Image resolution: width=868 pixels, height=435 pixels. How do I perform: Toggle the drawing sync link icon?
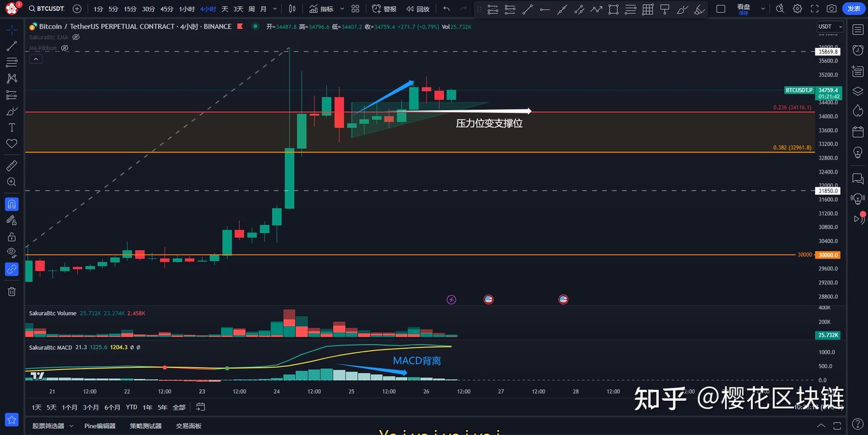point(11,269)
